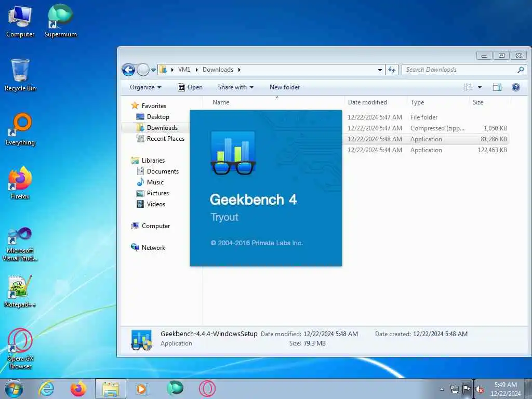Click the VM1 breadcrumb in address bar
532x399 pixels.
[x=184, y=70]
